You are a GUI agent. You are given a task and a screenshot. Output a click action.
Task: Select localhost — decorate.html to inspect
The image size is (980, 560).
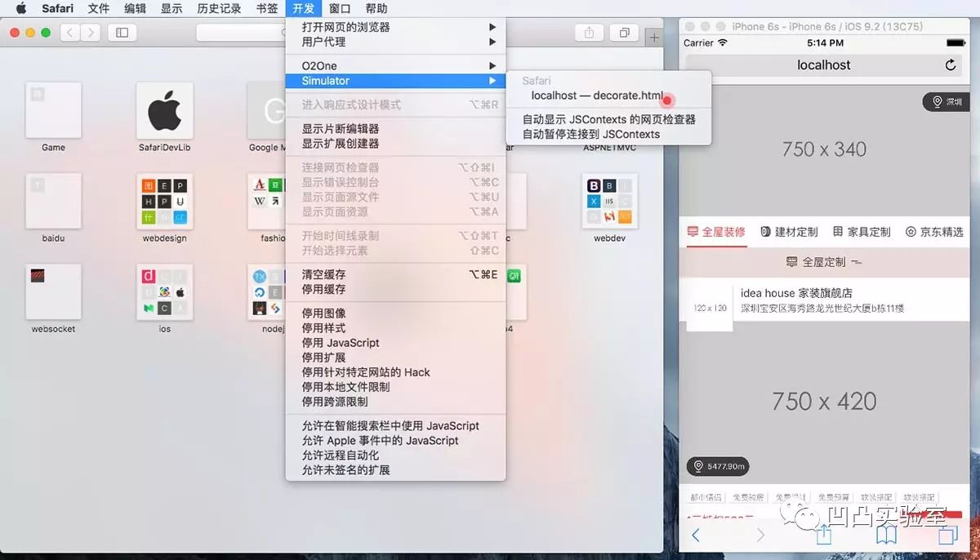click(609, 96)
